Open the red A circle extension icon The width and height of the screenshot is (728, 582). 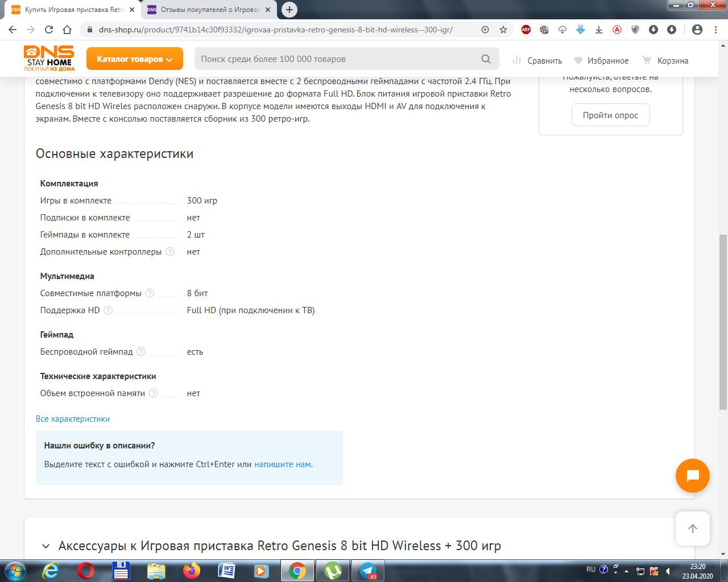pos(617,30)
